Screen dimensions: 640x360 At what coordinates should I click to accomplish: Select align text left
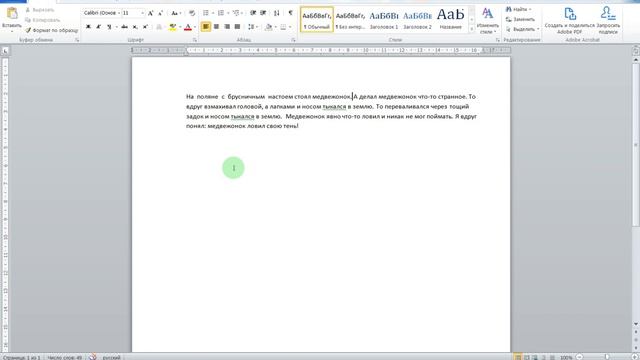pyautogui.click(x=206, y=27)
